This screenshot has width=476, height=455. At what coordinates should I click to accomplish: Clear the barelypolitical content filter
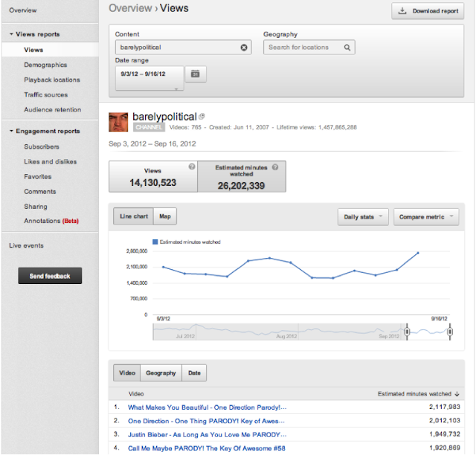tap(244, 48)
